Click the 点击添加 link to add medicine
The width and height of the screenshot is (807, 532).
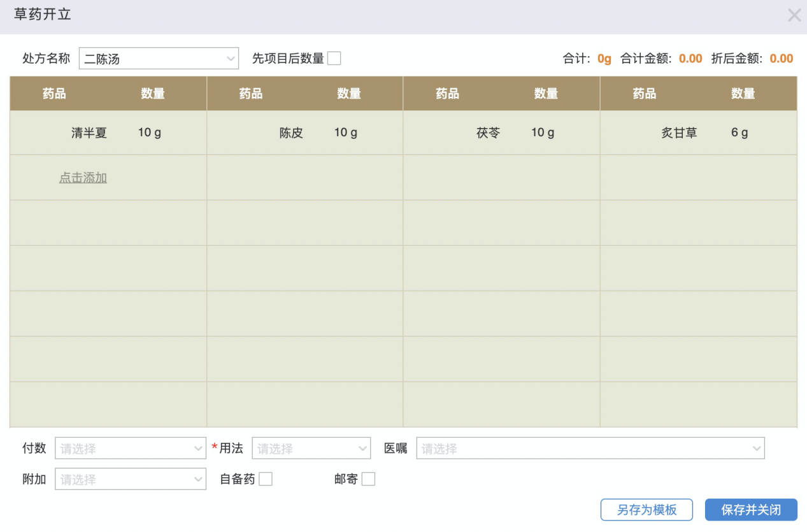83,177
